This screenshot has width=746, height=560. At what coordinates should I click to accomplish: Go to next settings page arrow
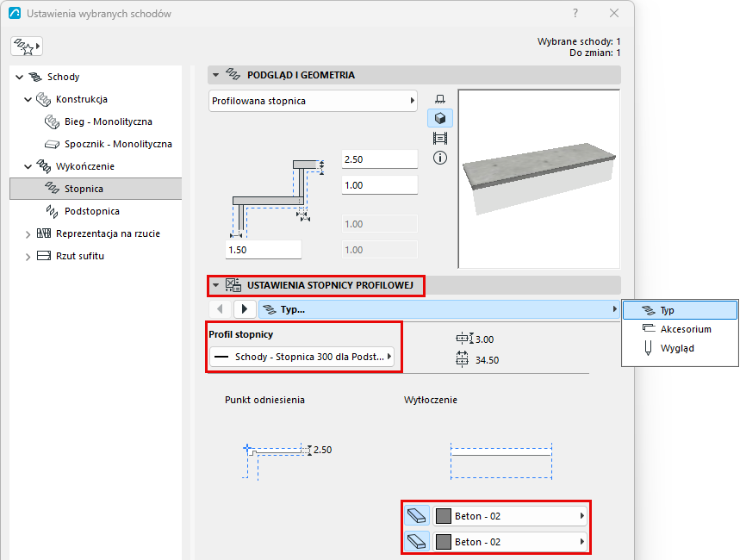pyautogui.click(x=245, y=309)
